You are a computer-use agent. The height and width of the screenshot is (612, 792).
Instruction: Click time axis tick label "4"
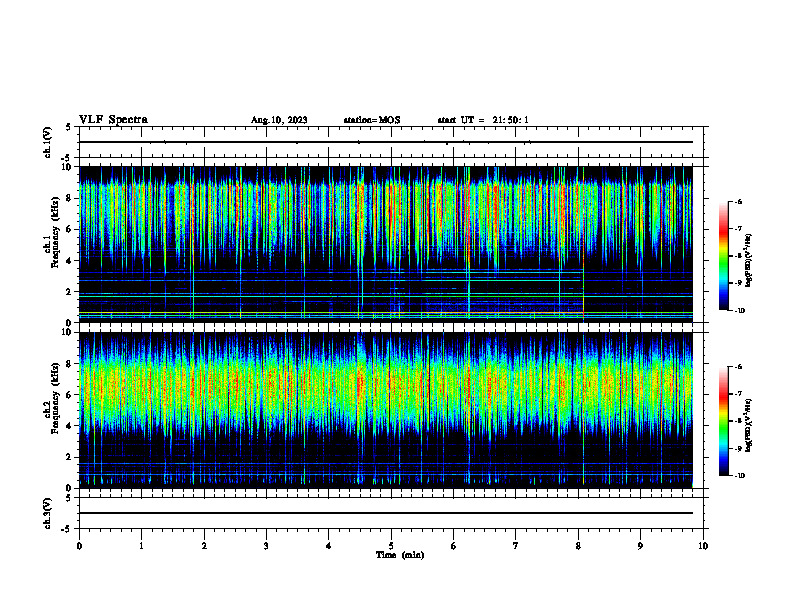tap(329, 546)
